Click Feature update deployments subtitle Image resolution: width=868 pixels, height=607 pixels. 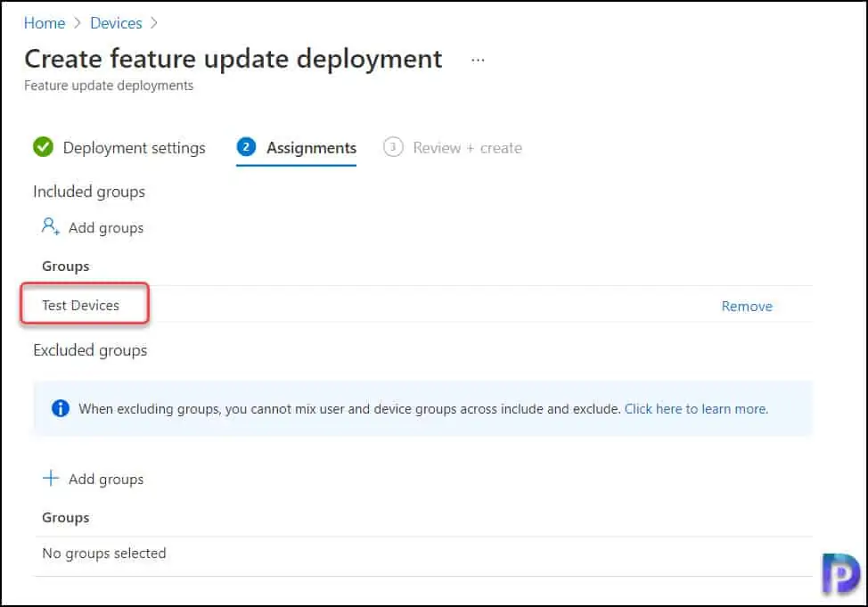tap(109, 86)
